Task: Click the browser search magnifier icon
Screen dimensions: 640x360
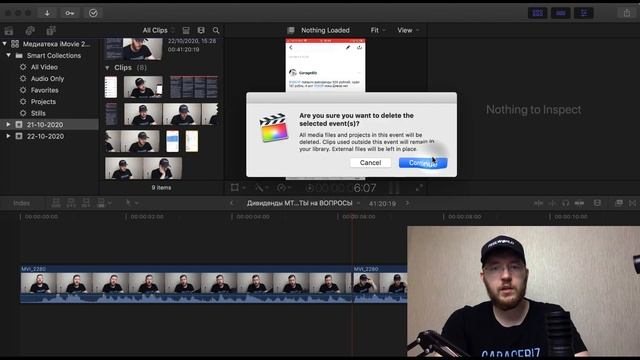Action: (x=216, y=30)
